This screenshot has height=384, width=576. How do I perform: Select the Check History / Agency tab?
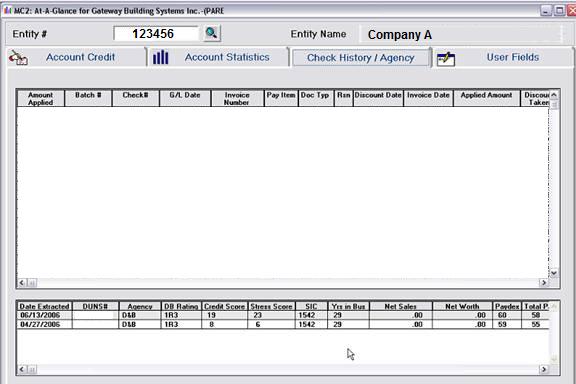[x=361, y=58]
